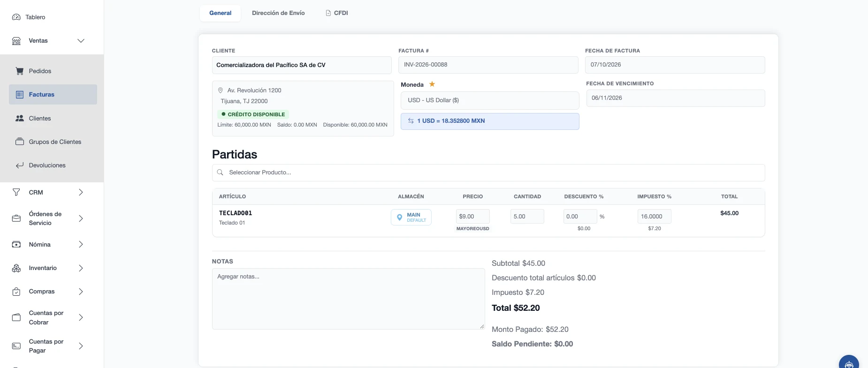868x368 pixels.
Task: Click the Av. Revolución 1200 address text
Action: tap(254, 90)
